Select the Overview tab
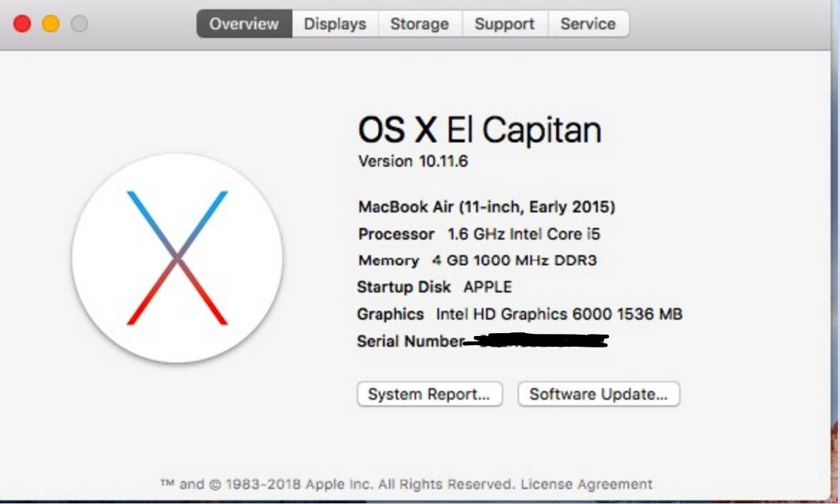Screen dimensions: 840x504 (244, 24)
